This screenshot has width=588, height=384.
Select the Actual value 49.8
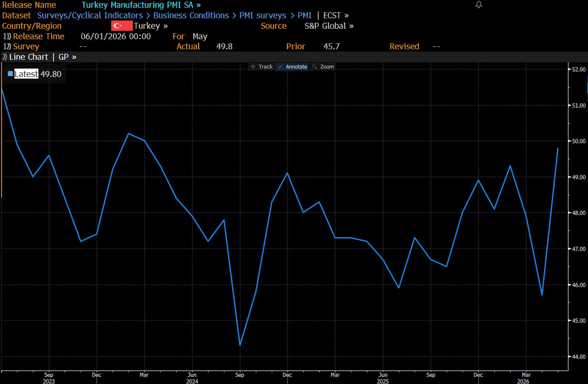coord(224,46)
